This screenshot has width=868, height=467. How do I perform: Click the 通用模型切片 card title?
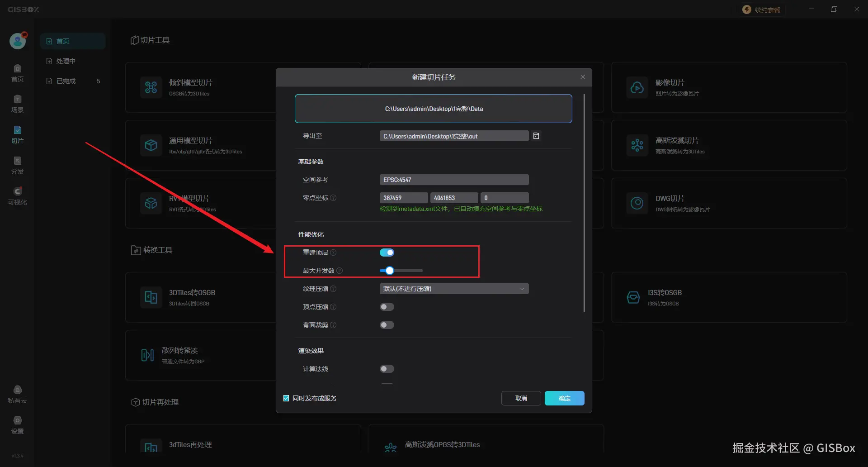(190, 140)
